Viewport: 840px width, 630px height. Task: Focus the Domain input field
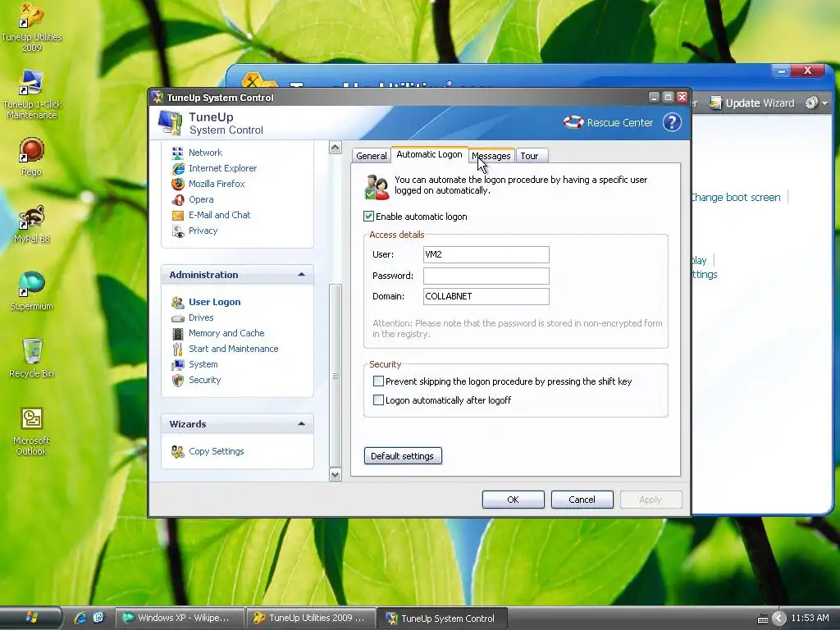tap(486, 296)
